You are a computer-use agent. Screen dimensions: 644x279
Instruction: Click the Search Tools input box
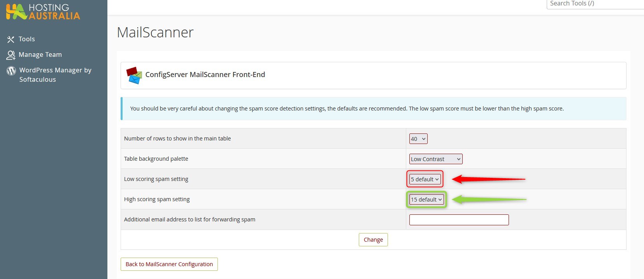[x=595, y=4]
